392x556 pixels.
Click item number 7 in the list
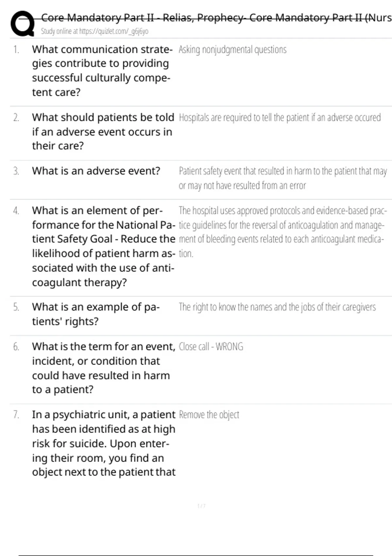16,415
